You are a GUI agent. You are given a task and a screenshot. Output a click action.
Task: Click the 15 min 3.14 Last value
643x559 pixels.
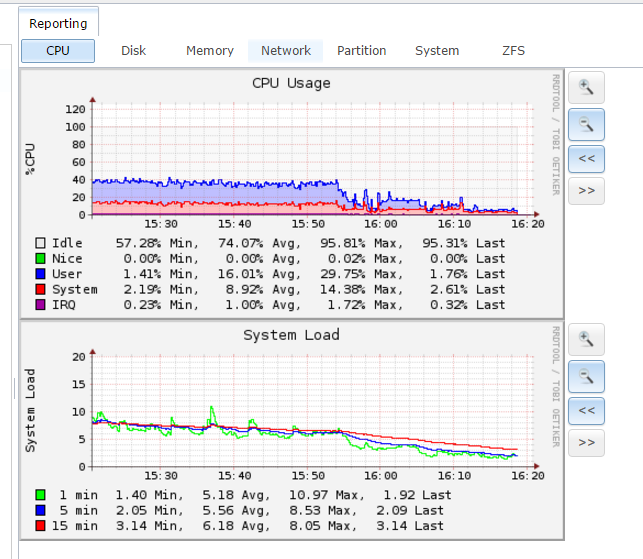410,526
